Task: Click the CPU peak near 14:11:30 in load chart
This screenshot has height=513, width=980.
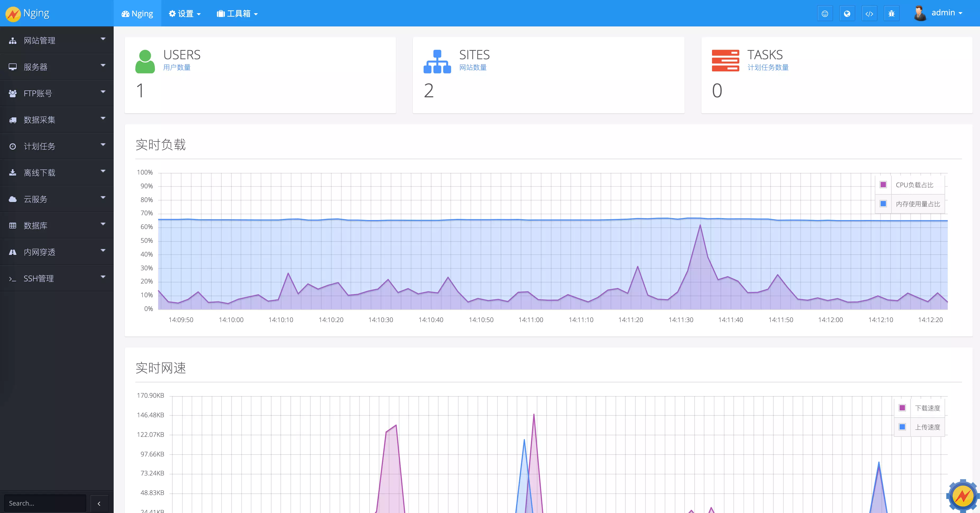Action: point(700,225)
